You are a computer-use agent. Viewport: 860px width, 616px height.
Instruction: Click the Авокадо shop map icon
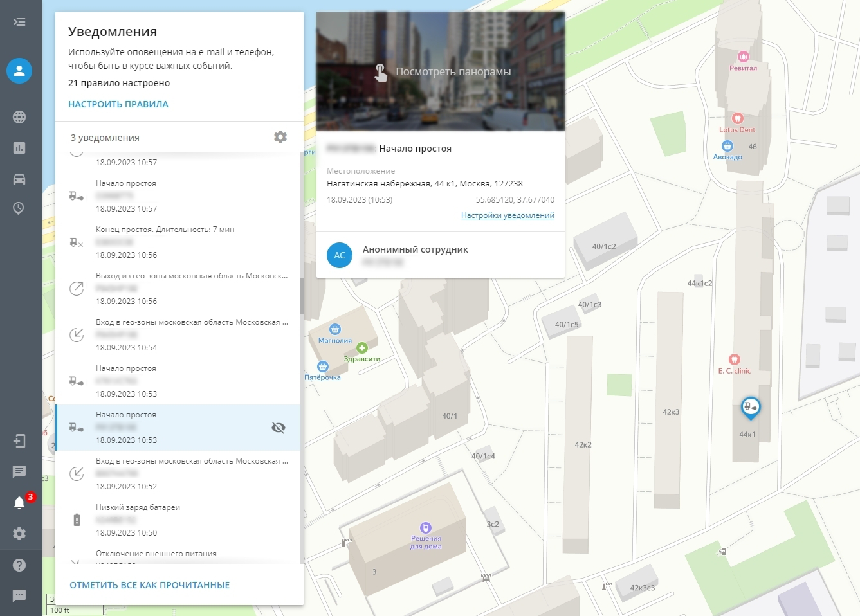727,146
